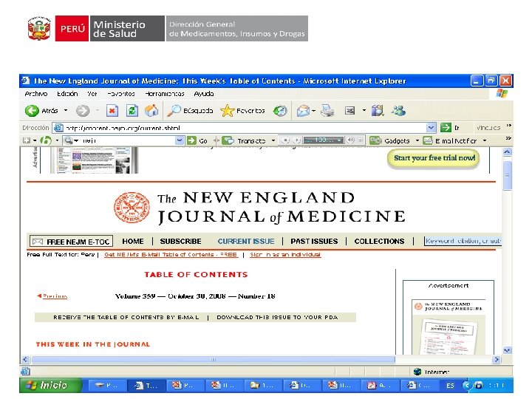This screenshot has width=532, height=399.
Task: Expand the Translate dropdown arrow
Action: pyautogui.click(x=273, y=140)
